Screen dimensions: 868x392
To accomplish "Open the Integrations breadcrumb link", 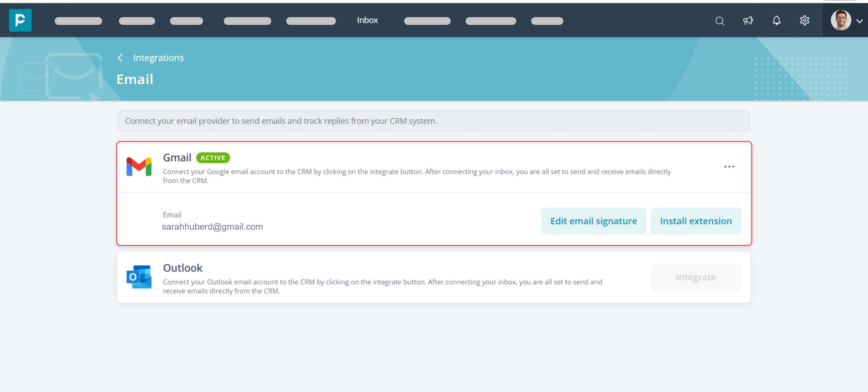I will click(x=158, y=57).
